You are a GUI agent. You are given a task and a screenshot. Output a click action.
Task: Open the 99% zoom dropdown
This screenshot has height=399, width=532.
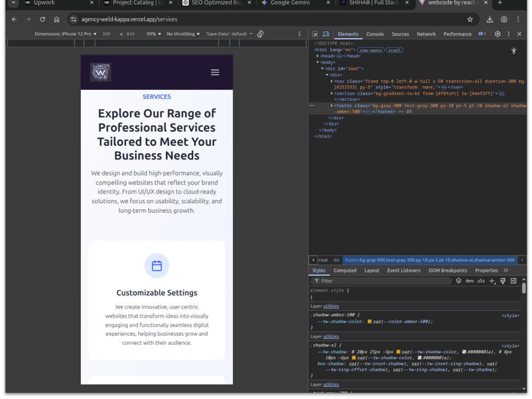(x=154, y=34)
